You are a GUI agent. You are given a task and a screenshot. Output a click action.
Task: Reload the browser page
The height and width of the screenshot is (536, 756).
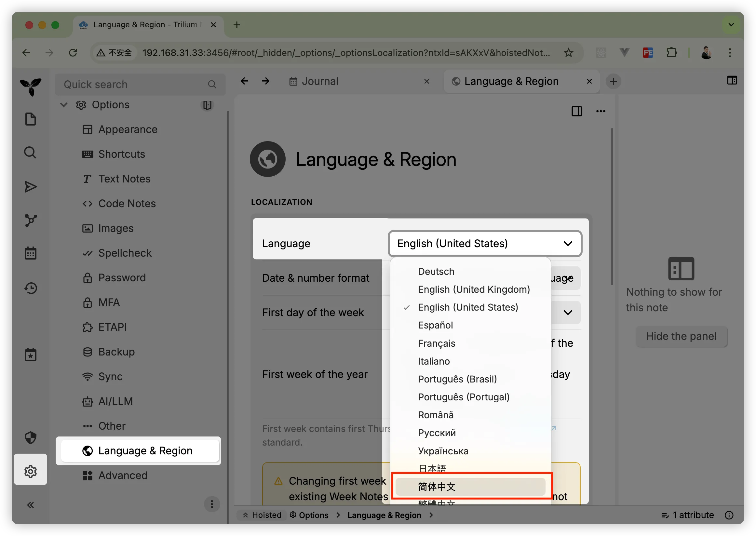click(73, 53)
